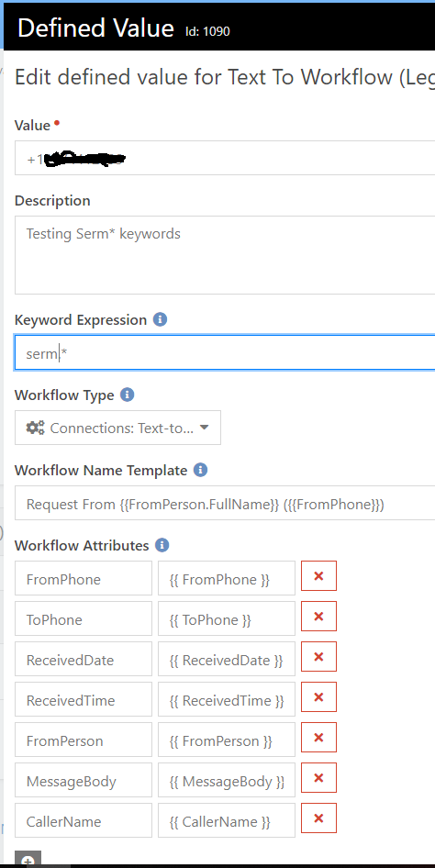The image size is (435, 868).
Task: Add a new workflow attribute row
Action: (28, 859)
